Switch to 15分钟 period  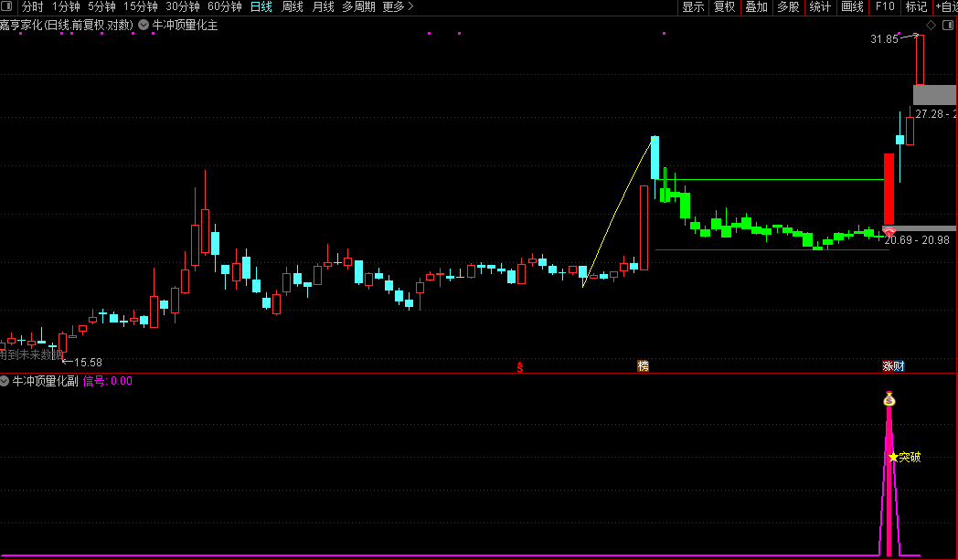point(141,6)
